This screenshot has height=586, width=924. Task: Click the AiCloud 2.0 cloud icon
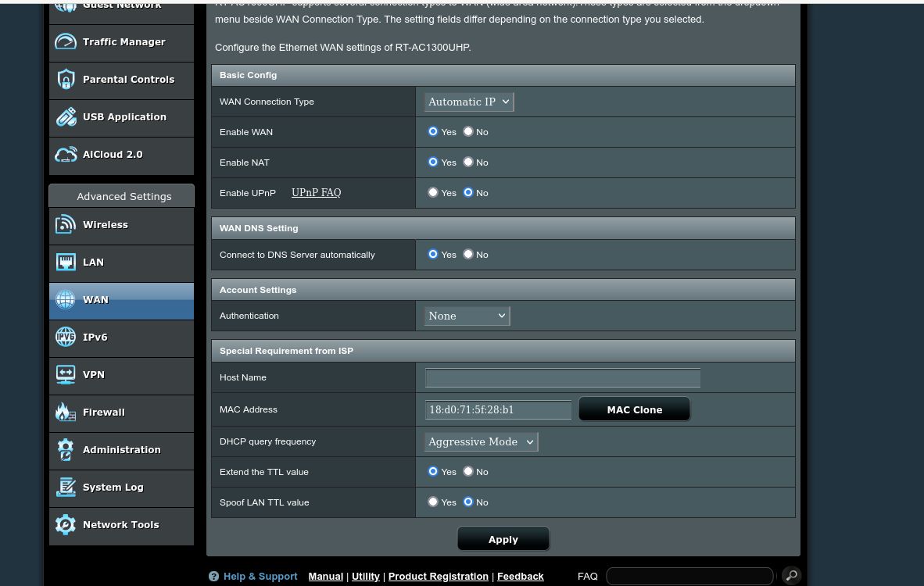[66, 155]
